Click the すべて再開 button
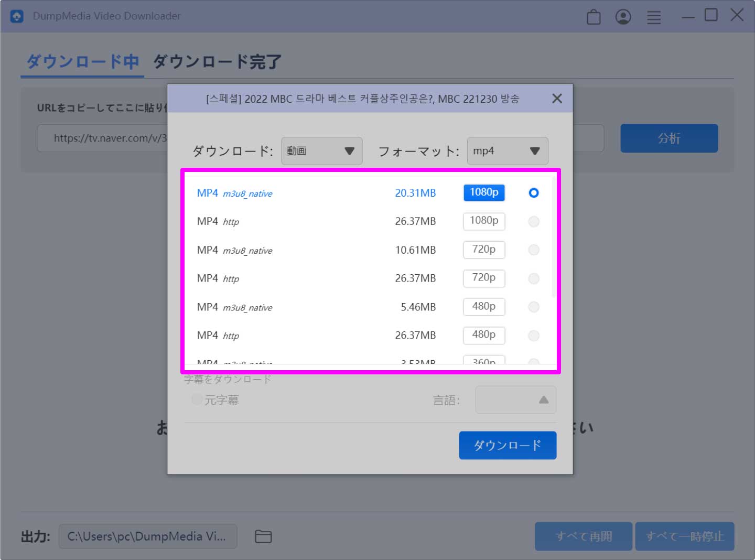The width and height of the screenshot is (755, 560). coord(584,536)
